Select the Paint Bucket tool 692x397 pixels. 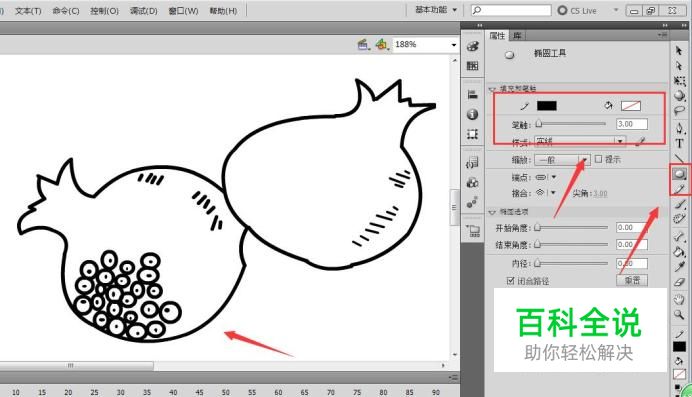coord(679,252)
